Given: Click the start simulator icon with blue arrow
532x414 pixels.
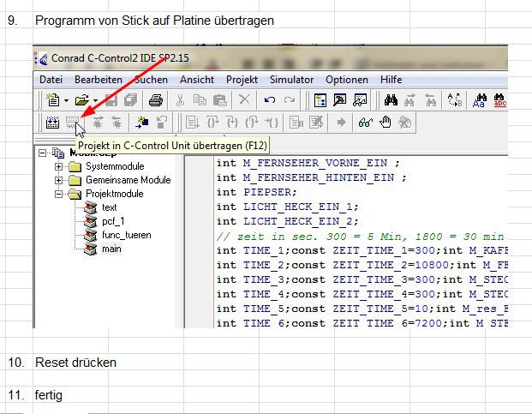Looking at the screenshot, I should [x=142, y=123].
